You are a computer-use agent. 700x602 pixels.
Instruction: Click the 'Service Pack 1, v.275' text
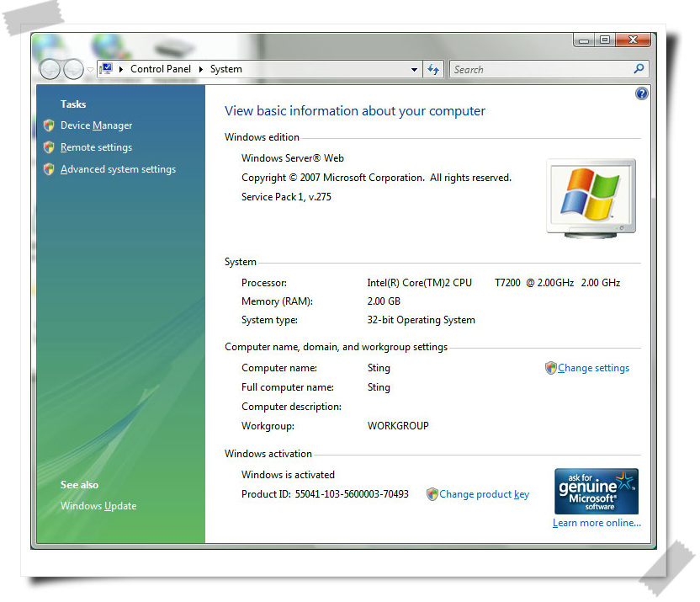(286, 197)
